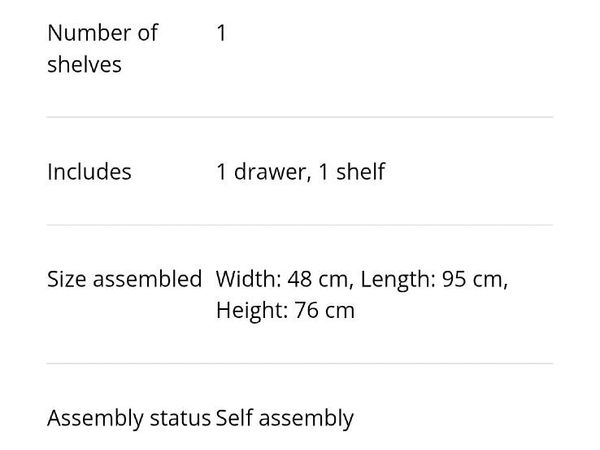Click the word 'status' in Assembly label
600x450 pixels.
[180, 418]
